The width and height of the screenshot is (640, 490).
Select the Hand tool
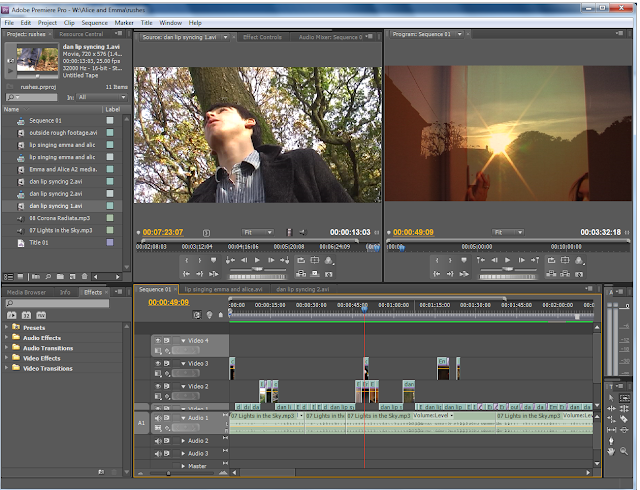click(x=611, y=451)
